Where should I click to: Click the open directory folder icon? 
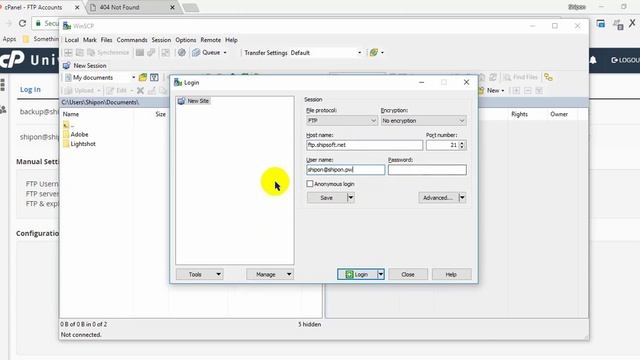click(142, 77)
